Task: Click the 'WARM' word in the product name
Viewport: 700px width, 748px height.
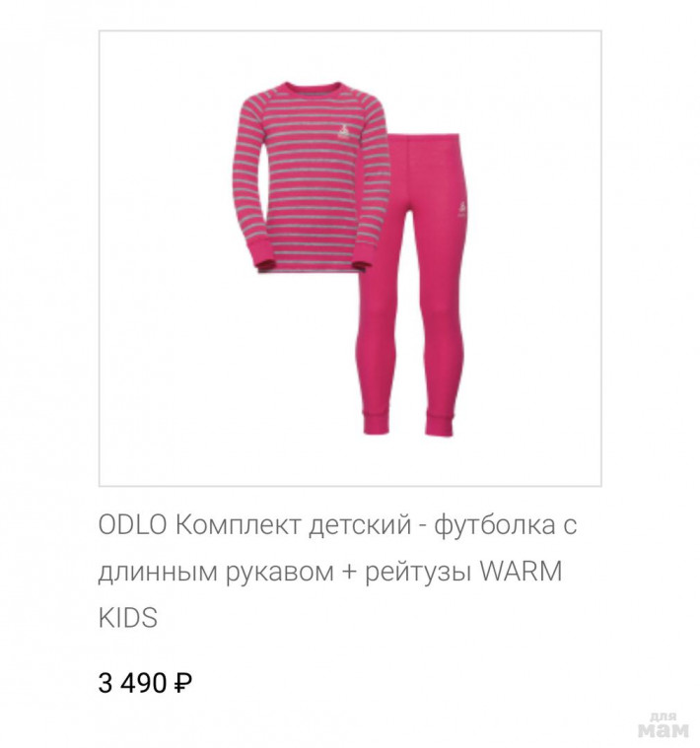Action: (521, 572)
